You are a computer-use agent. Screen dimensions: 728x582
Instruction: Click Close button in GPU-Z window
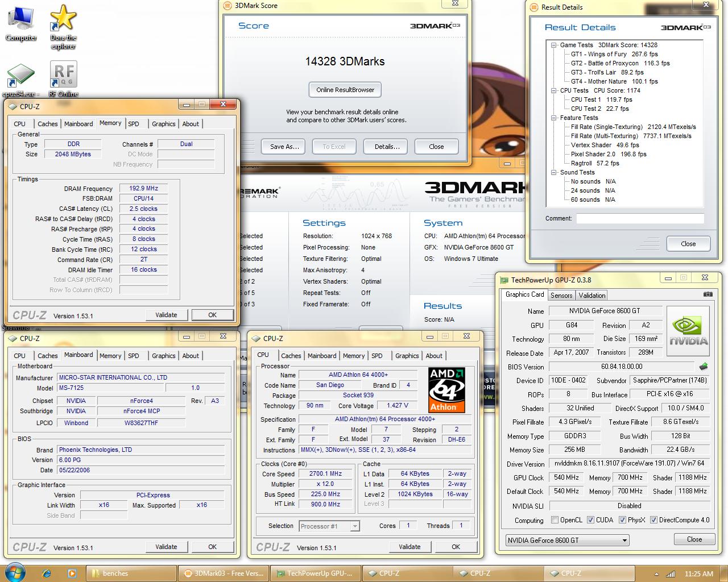coord(694,539)
